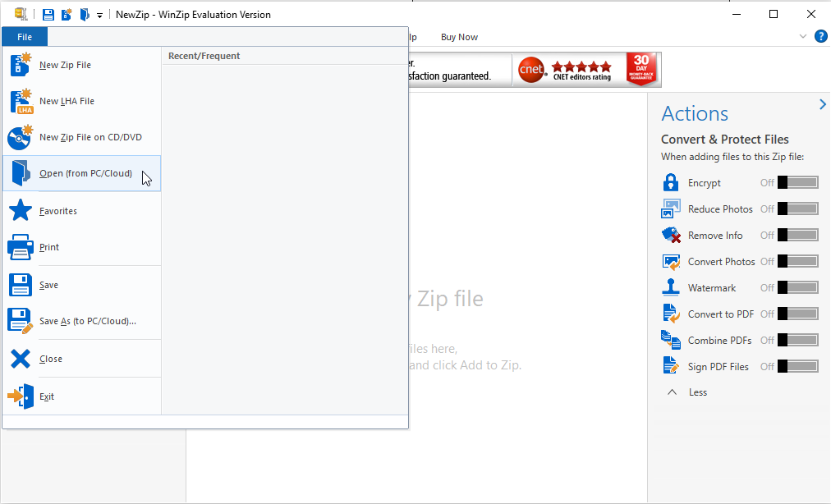Click the New LHA File icon
This screenshot has height=504, width=831.
pos(21,101)
